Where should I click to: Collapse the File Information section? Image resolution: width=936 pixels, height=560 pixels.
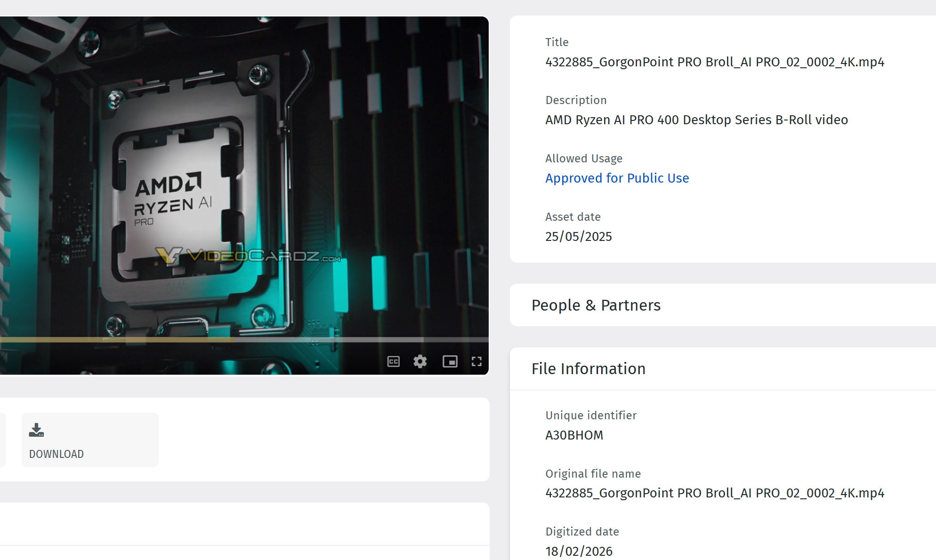(589, 369)
